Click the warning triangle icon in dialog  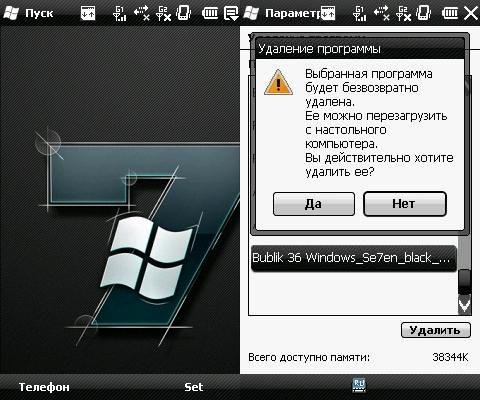(x=278, y=83)
